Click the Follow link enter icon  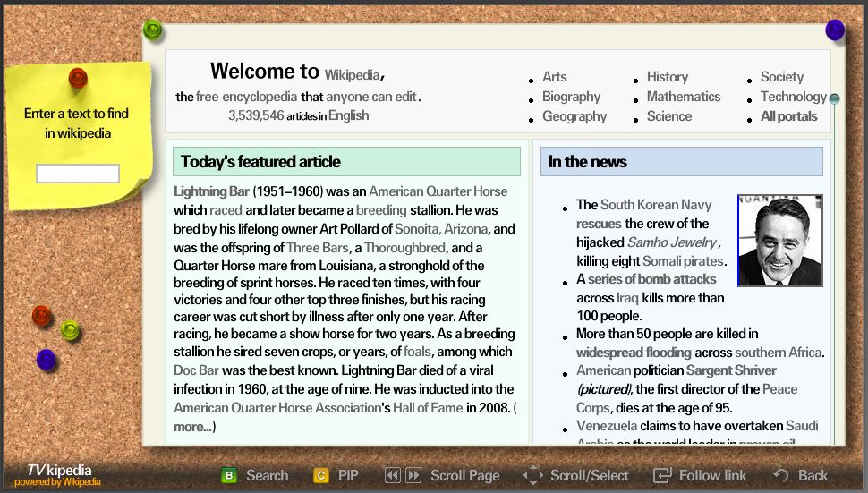click(x=662, y=475)
